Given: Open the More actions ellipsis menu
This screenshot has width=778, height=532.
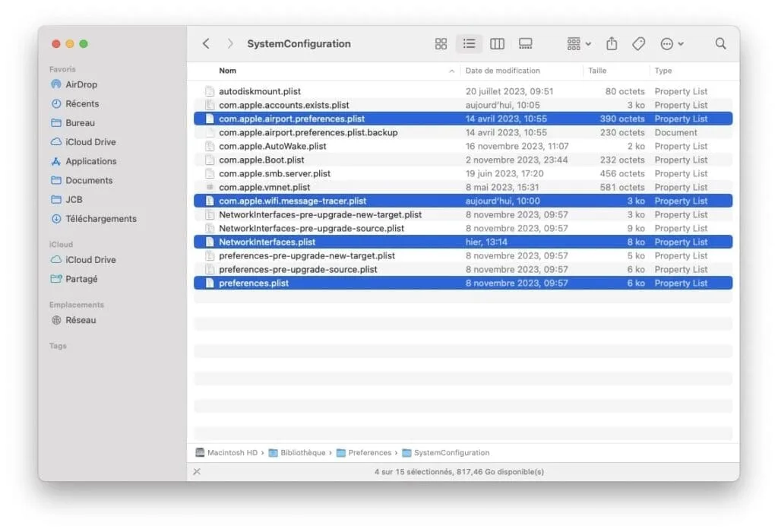Looking at the screenshot, I should pos(669,43).
